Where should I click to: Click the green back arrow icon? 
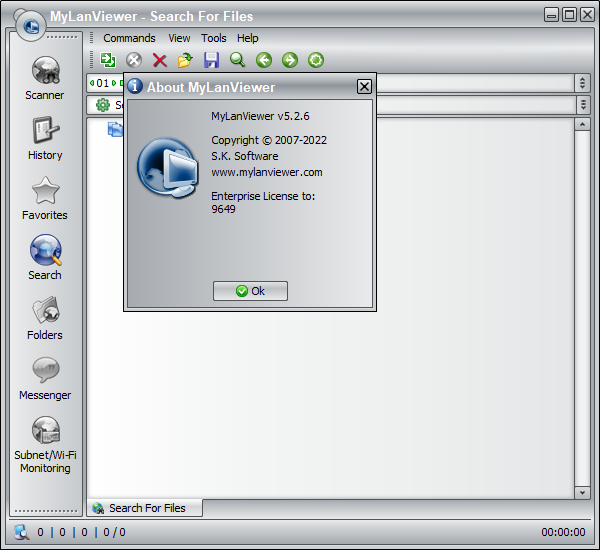click(264, 60)
